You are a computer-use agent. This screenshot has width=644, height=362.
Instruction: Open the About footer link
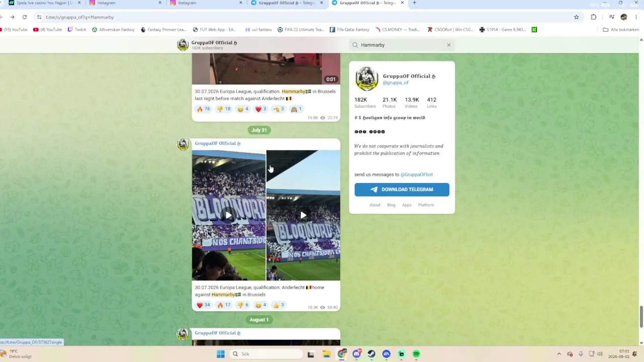375,205
